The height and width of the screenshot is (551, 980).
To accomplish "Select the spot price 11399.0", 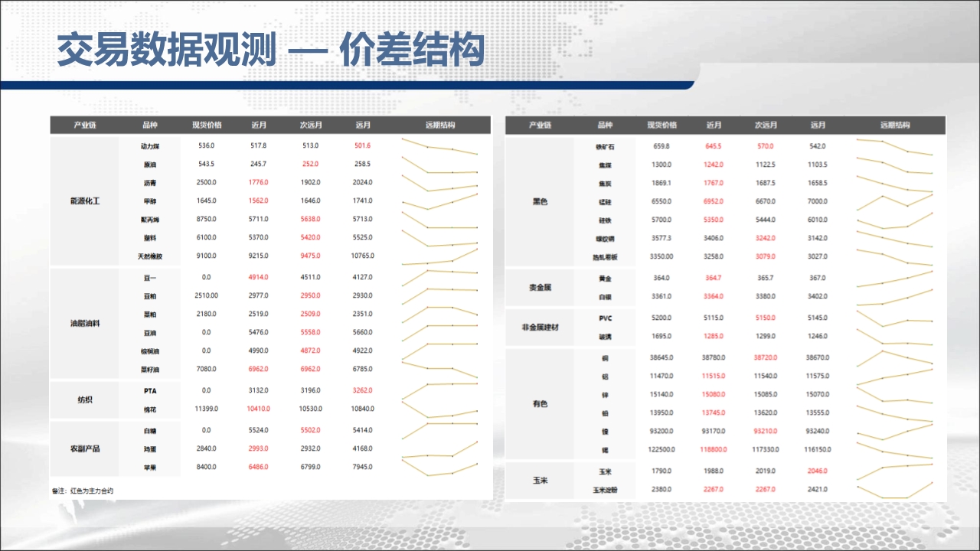I will tap(206, 409).
